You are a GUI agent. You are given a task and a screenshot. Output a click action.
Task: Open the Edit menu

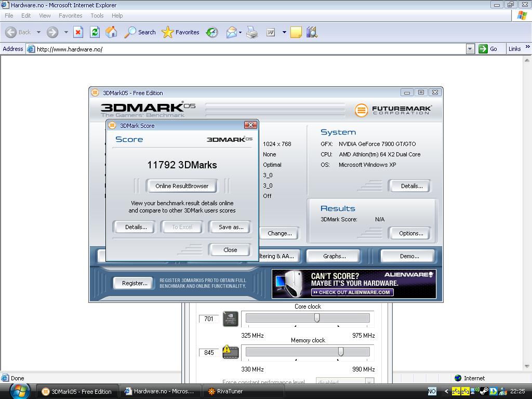(26, 16)
